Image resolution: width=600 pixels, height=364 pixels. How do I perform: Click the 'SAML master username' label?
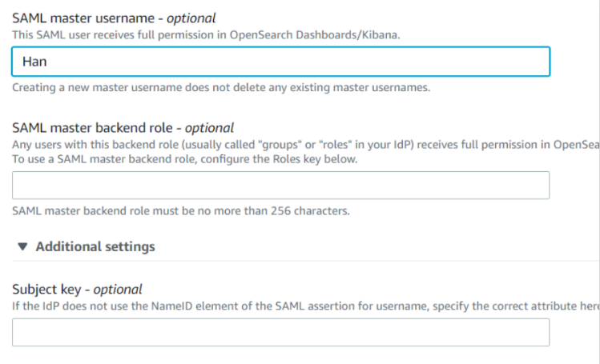coord(83,18)
